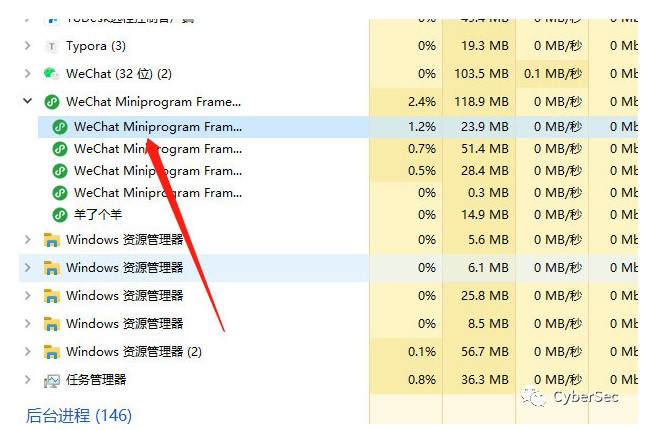Expand the 8.5 MB Windows 资源管理器 row
This screenshot has height=430, width=656.
[28, 324]
